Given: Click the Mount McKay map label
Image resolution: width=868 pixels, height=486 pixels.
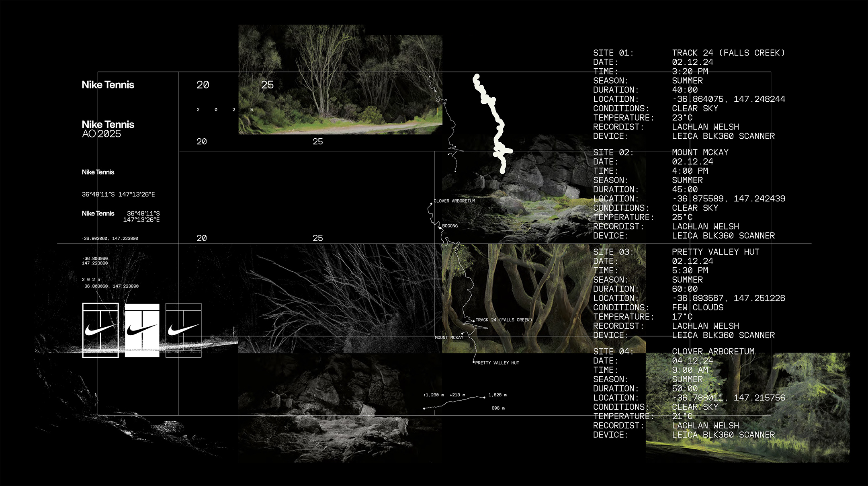Looking at the screenshot, I should (x=449, y=338).
